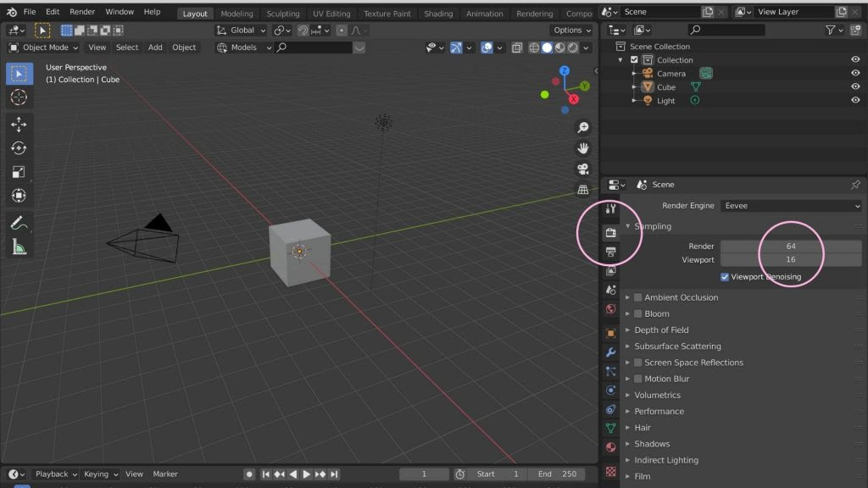This screenshot has height=488, width=868.
Task: Open the timeline Playback menu
Action: (56, 474)
